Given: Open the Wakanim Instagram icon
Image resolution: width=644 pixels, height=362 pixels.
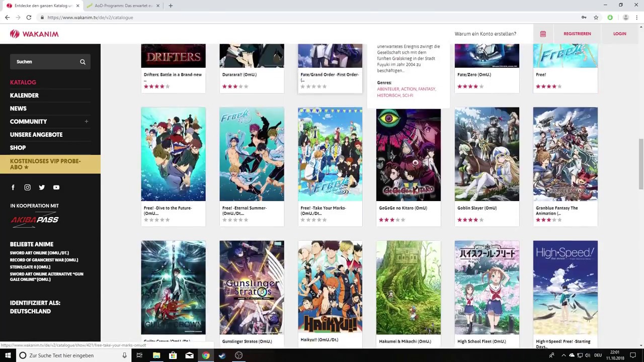Looking at the screenshot, I should pyautogui.click(x=28, y=188).
